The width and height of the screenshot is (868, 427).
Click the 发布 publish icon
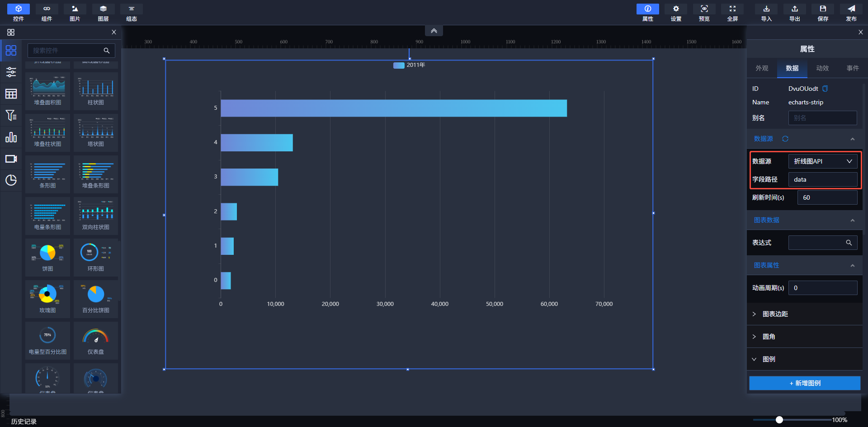point(851,13)
